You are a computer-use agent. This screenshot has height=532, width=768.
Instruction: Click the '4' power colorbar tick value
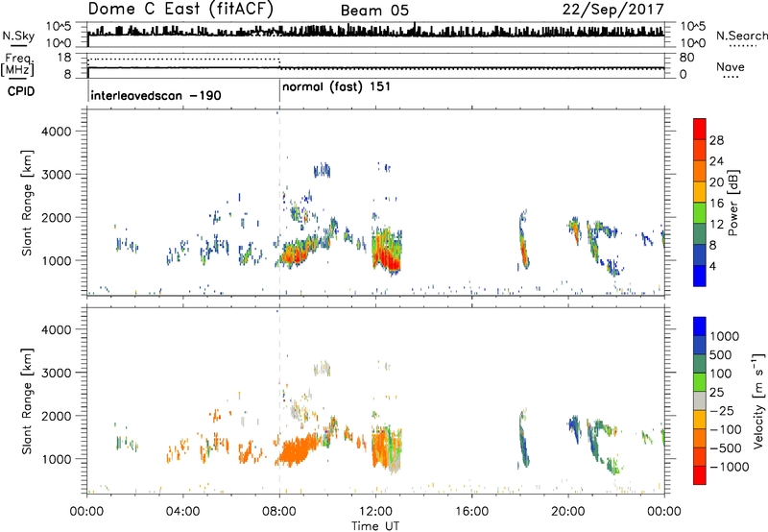(x=712, y=266)
